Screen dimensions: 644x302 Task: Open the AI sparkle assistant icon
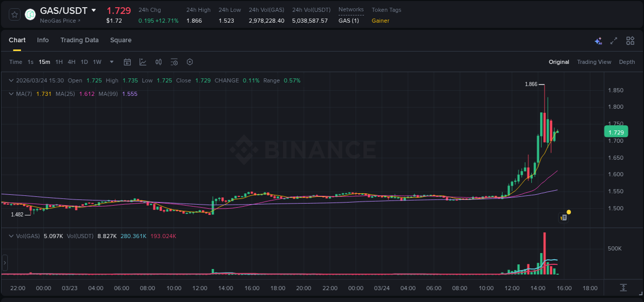coord(598,41)
